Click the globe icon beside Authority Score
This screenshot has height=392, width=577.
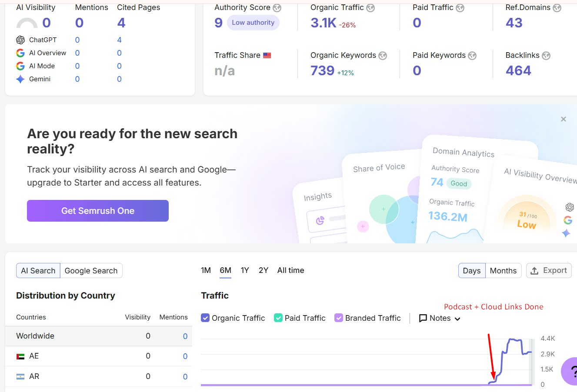277,8
